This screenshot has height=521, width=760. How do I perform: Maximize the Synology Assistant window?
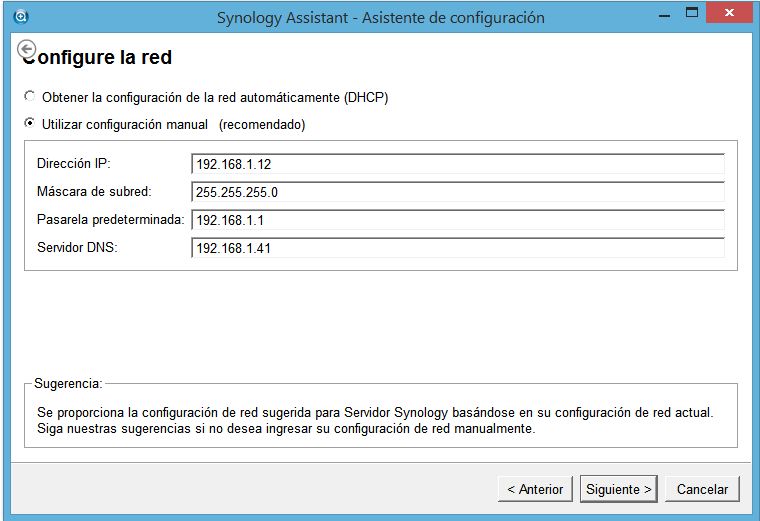[692, 13]
